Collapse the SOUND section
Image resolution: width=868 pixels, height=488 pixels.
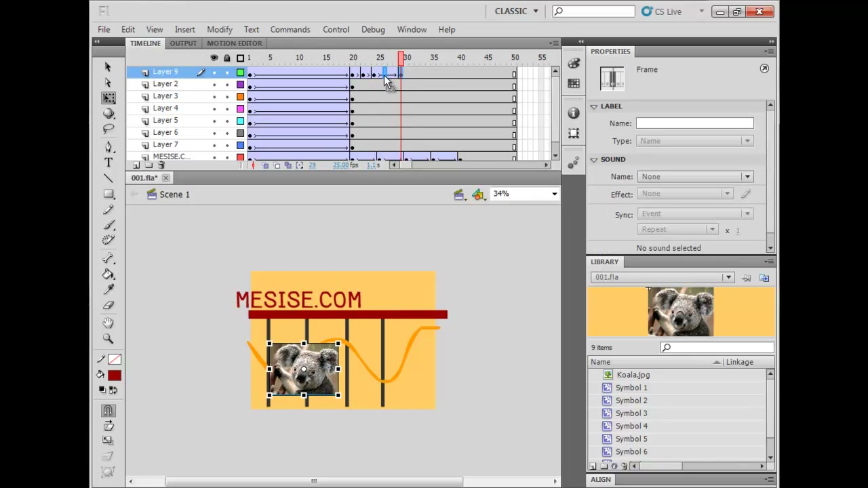[x=594, y=160]
